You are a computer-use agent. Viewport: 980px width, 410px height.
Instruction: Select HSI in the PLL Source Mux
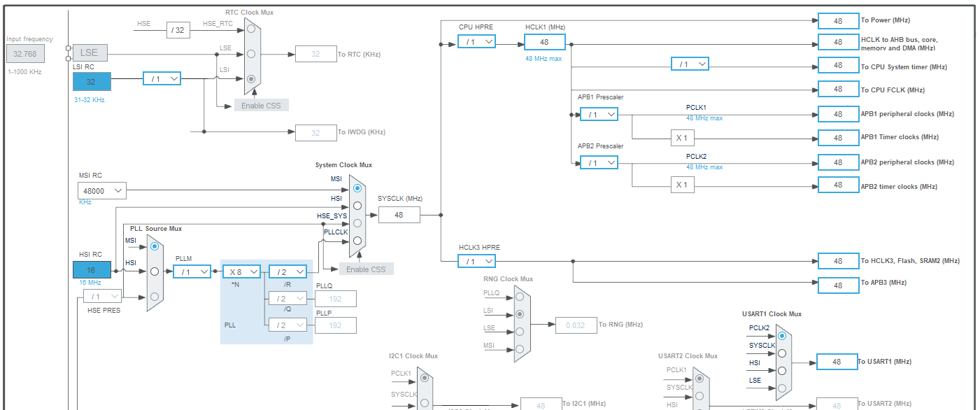point(154,271)
